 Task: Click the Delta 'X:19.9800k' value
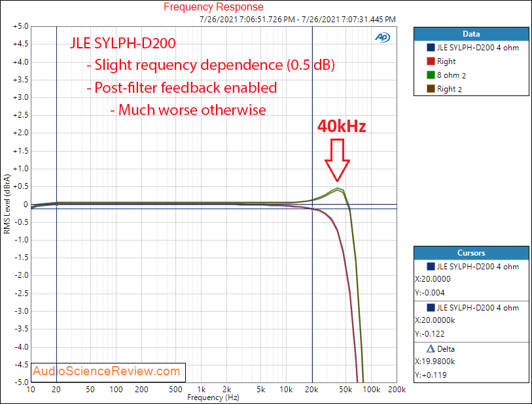(434, 362)
